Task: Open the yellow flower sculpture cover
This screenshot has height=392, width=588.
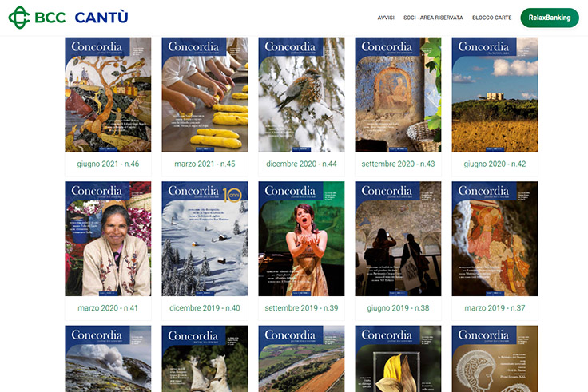Action: pyautogui.click(x=398, y=358)
